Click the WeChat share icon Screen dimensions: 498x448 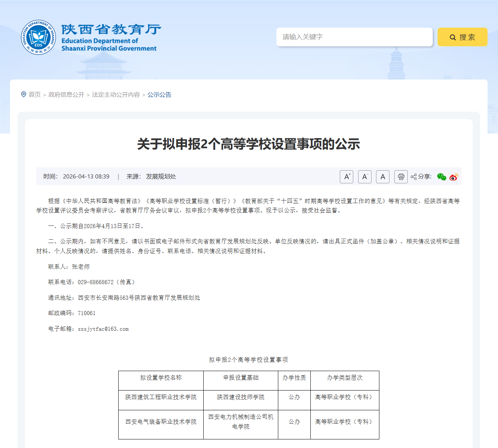point(442,177)
